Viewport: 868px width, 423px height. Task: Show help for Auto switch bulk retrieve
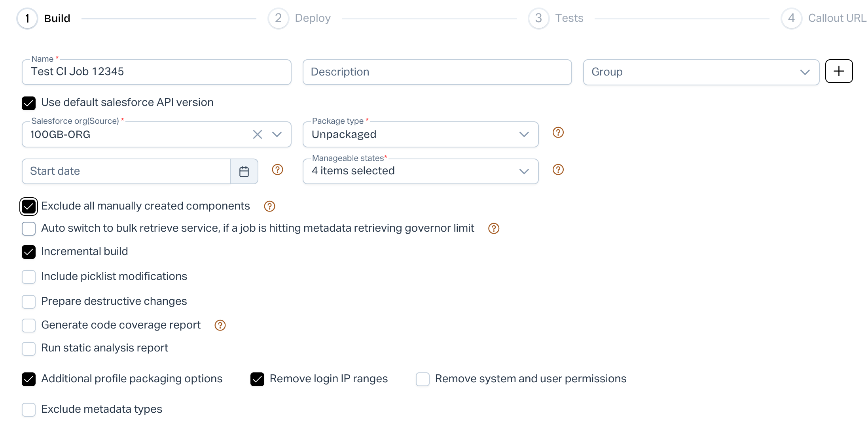coord(493,228)
